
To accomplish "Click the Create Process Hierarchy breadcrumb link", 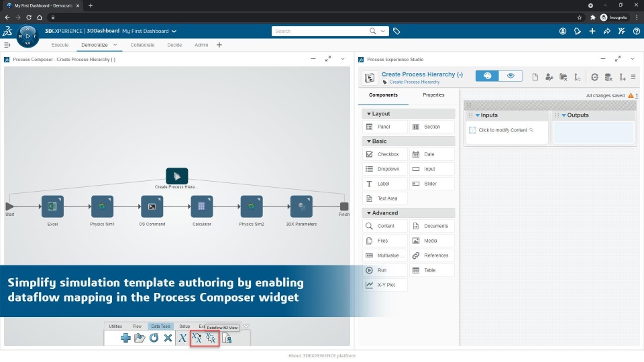I will coord(415,82).
